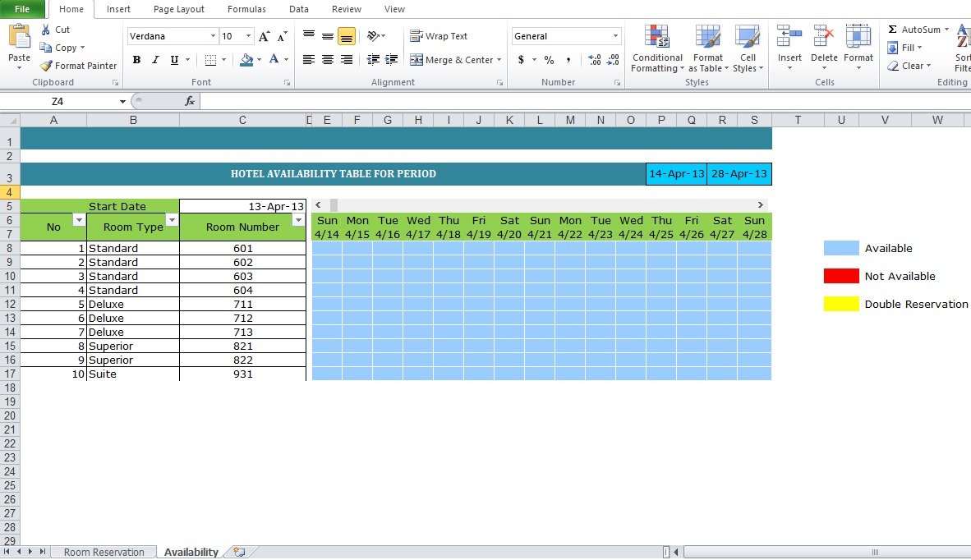
Task: Align text right in cell
Action: 347,59
